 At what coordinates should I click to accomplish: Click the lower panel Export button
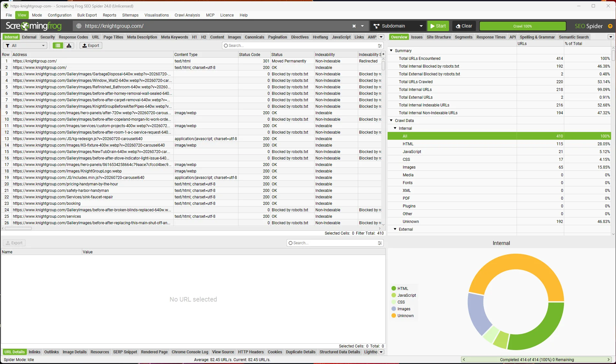click(14, 243)
